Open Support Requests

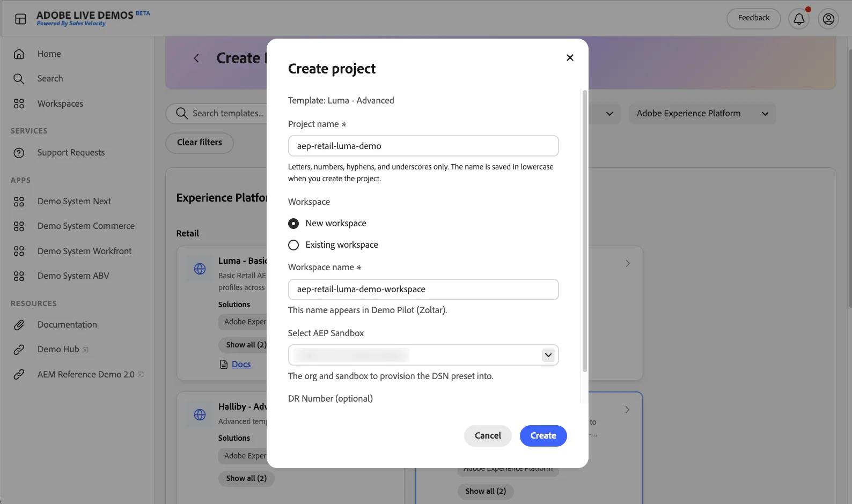coord(71,153)
